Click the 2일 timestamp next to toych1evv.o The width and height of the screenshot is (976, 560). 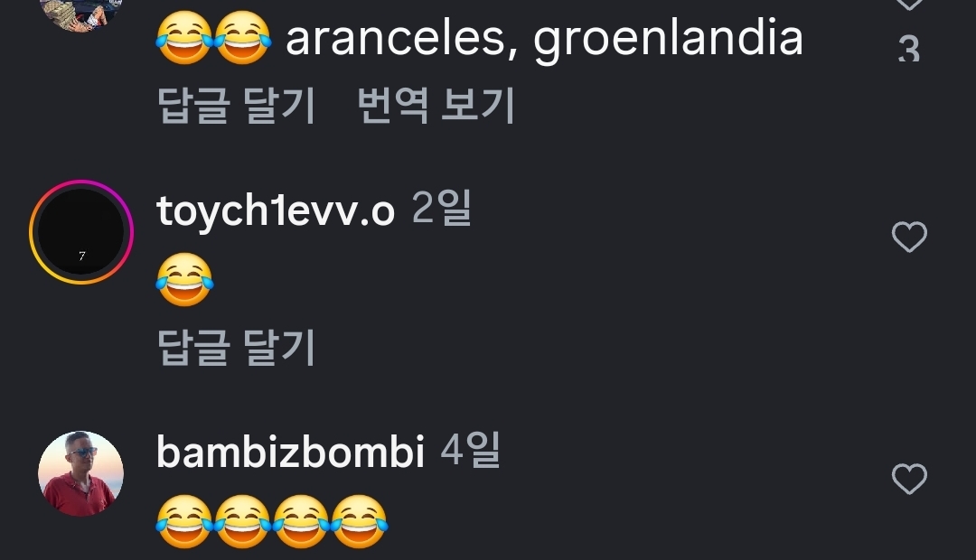pos(441,209)
